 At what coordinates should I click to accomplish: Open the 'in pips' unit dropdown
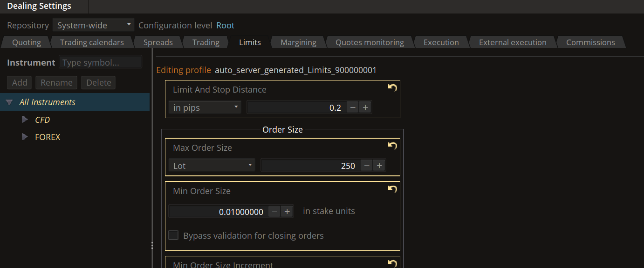205,107
